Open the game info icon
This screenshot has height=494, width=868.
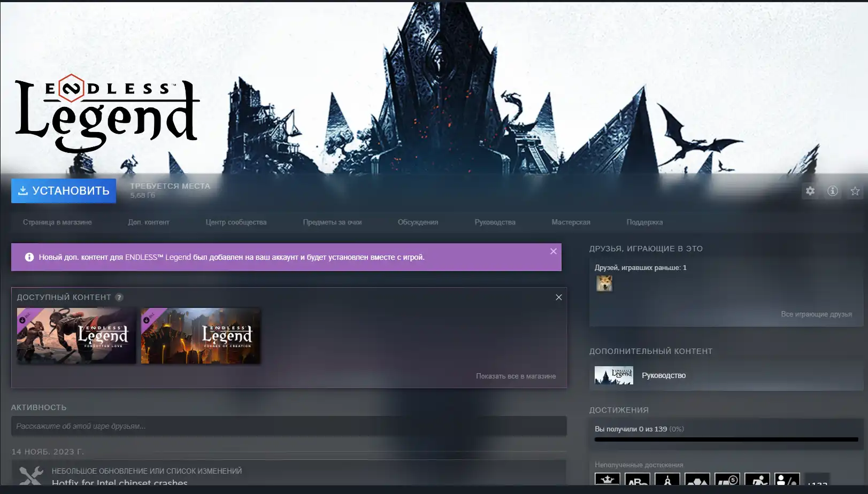pos(833,191)
